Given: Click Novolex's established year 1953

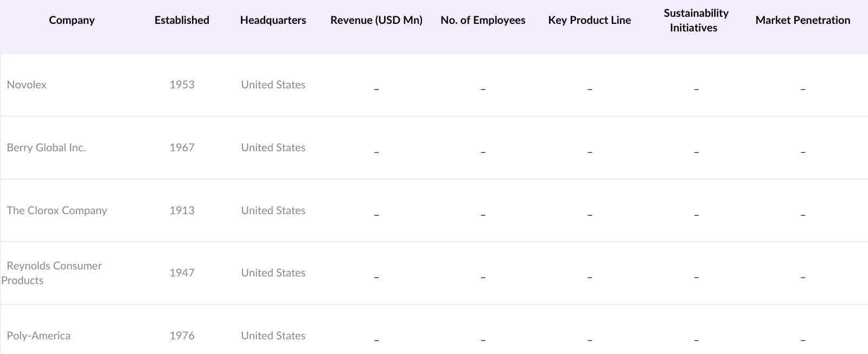Looking at the screenshot, I should 182,85.
